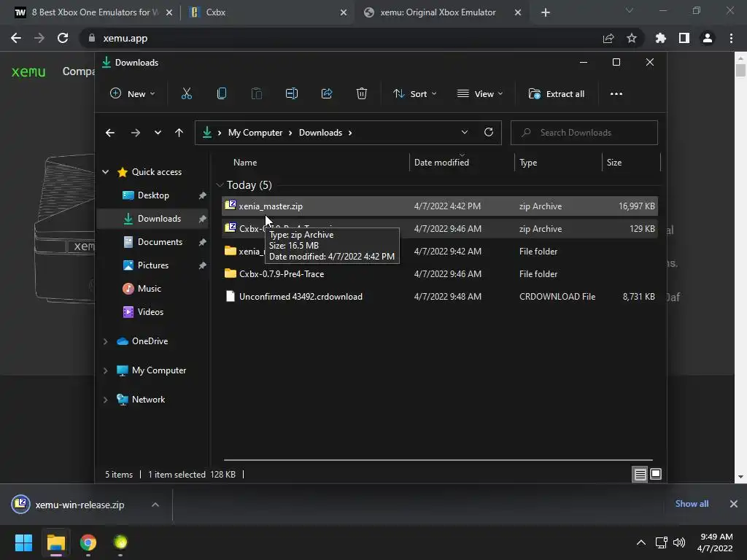The image size is (747, 560).
Task: Go back in File Explorer
Action: tap(110, 133)
